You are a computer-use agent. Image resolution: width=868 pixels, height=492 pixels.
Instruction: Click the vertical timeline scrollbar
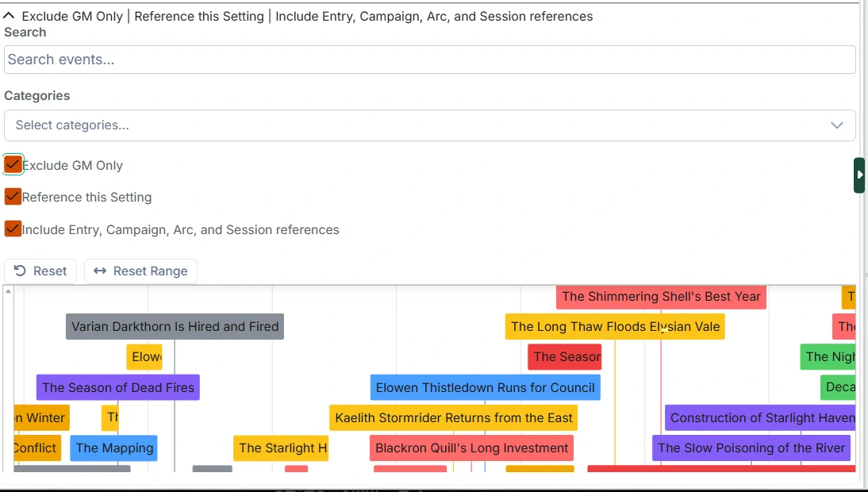(x=8, y=381)
